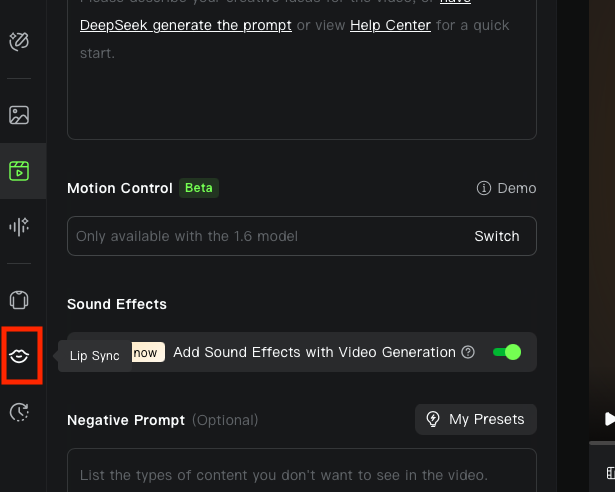Image resolution: width=615 pixels, height=492 pixels.
Task: Click the lightbulb icon in My Presets
Action: (433, 419)
